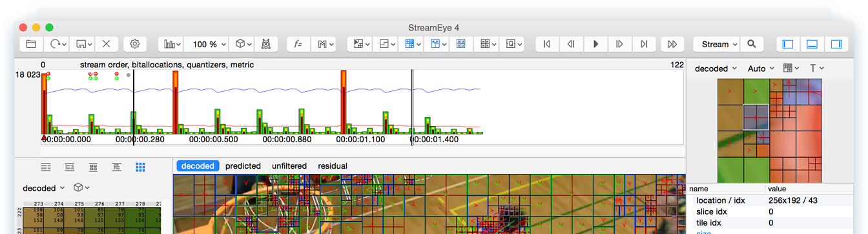Viewport: 868px width, 234px height.
Task: Toggle the right sidebar panel
Action: click(836, 44)
